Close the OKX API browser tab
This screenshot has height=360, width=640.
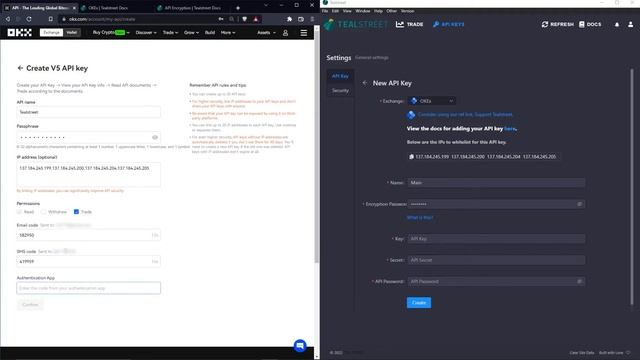coord(74,8)
